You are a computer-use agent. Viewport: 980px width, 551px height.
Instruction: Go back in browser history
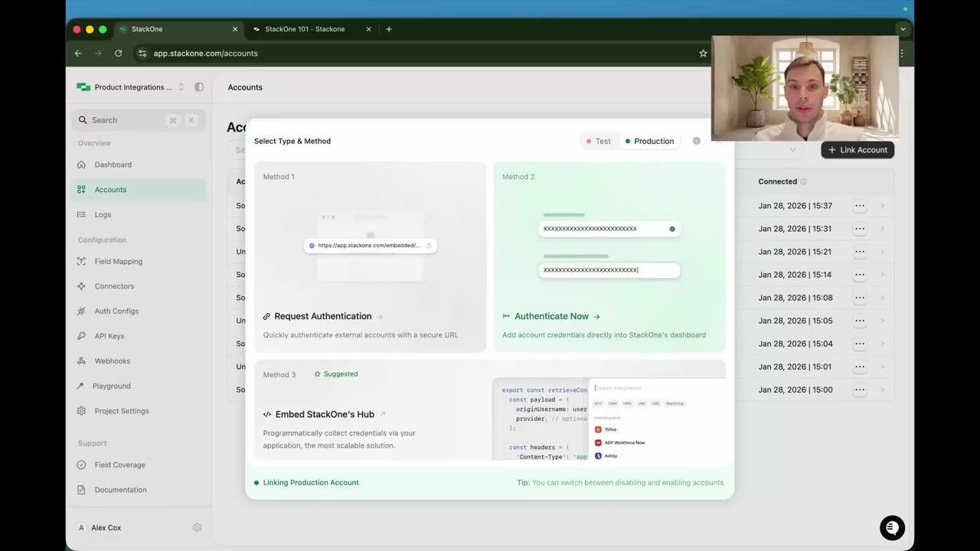[x=78, y=54]
